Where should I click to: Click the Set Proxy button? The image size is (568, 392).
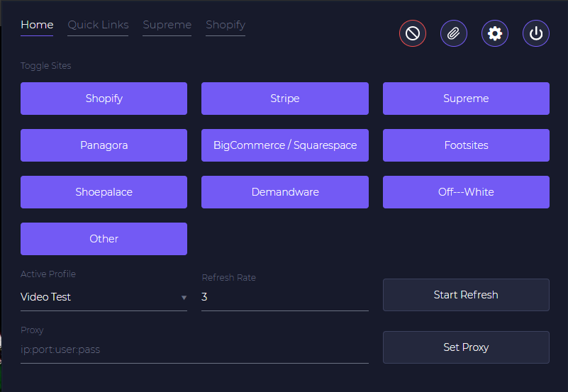466,347
